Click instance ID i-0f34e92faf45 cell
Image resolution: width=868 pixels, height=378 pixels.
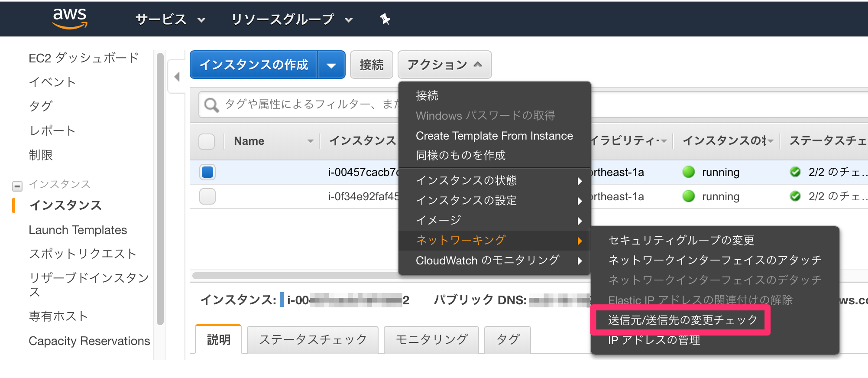(x=363, y=197)
